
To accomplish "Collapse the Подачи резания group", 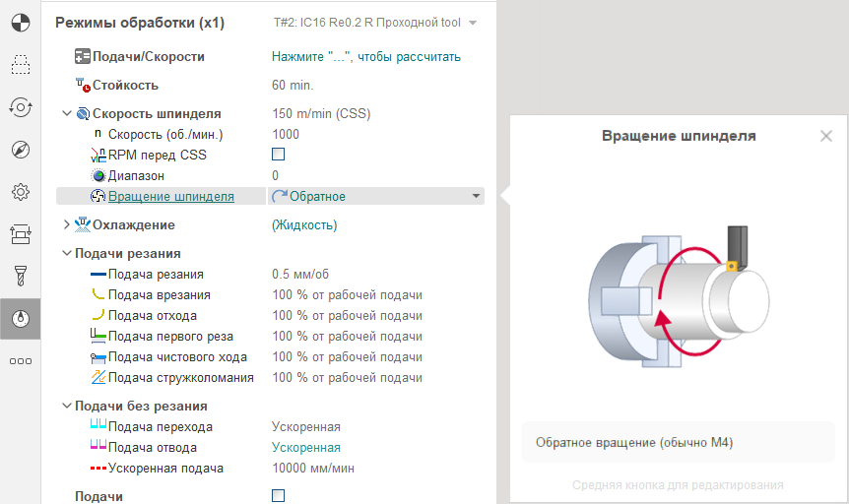I will point(67,254).
